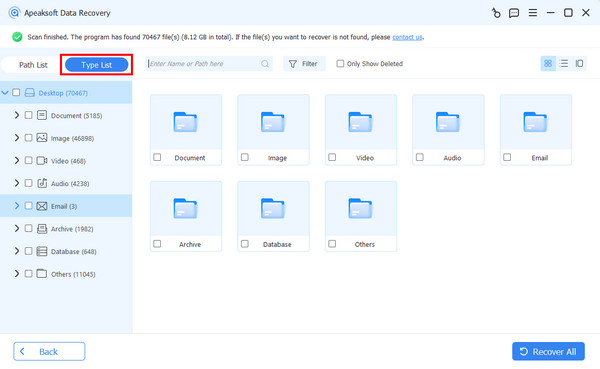This screenshot has width=600, height=369.
Task: Open the Video folder thumbnail
Action: 360,122
